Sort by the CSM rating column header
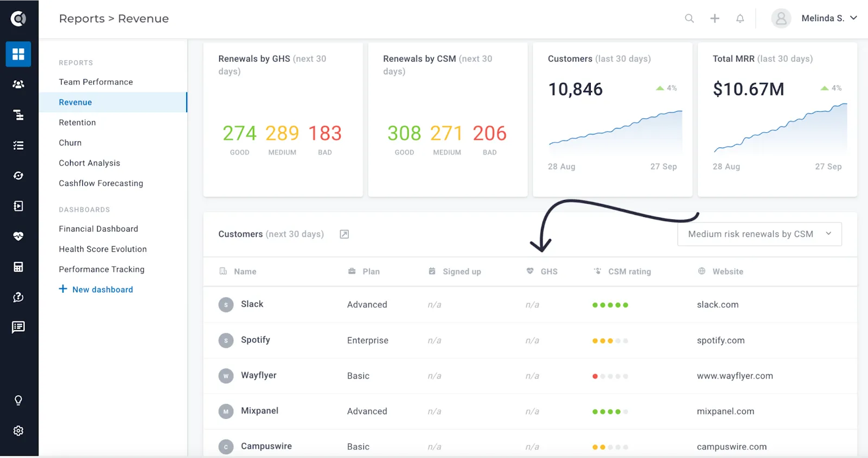Image resolution: width=868 pixels, height=458 pixels. (630, 272)
